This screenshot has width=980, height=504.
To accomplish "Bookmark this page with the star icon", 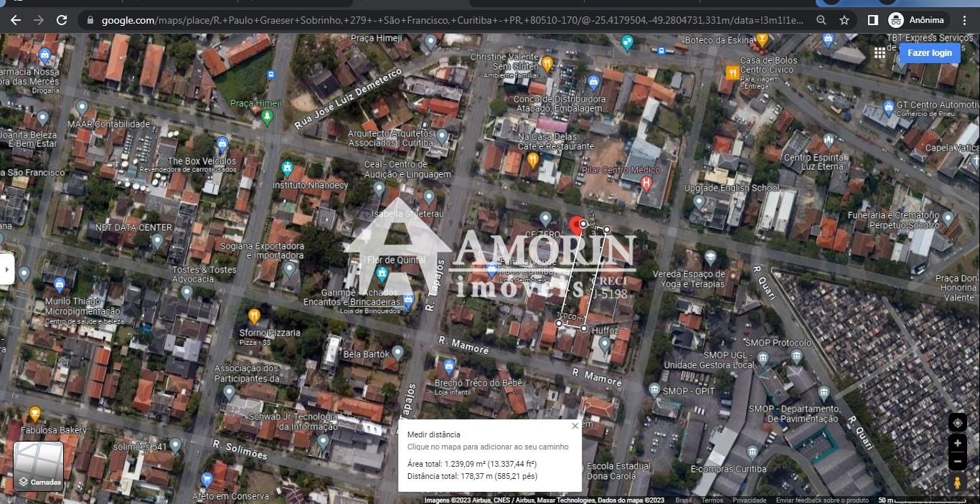I will [844, 20].
